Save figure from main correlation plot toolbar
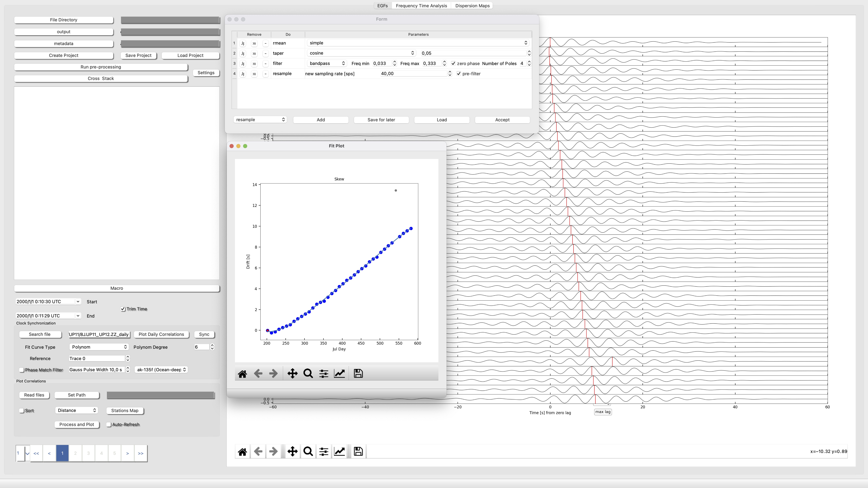 [358, 452]
